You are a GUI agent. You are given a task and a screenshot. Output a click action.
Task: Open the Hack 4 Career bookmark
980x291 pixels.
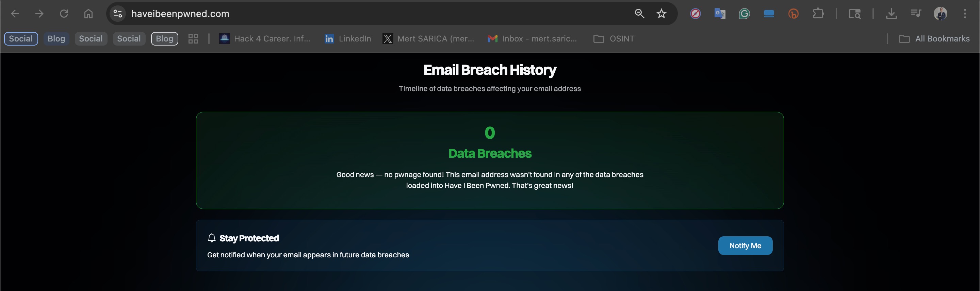[x=265, y=39]
